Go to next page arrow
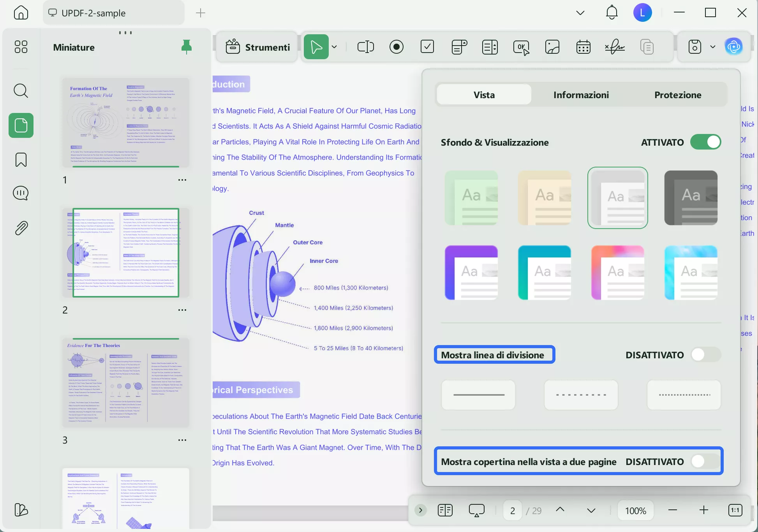 point(591,510)
